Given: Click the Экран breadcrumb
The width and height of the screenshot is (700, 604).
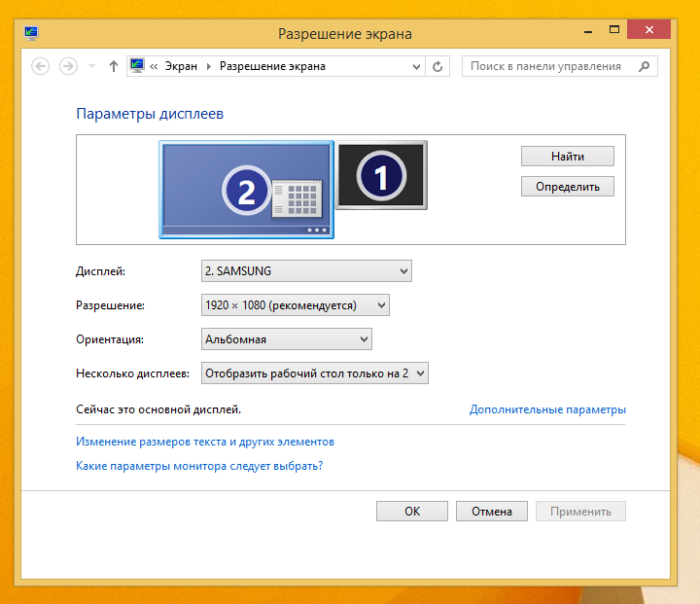Looking at the screenshot, I should 181,66.
